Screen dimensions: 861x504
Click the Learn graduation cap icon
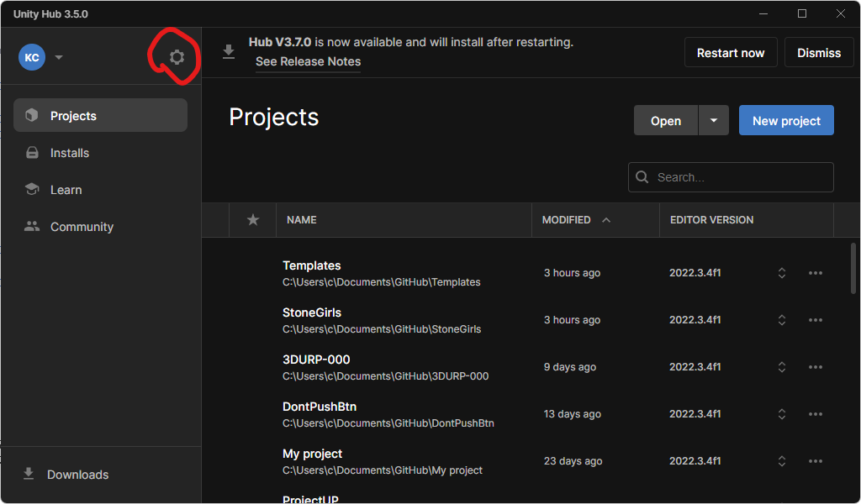click(x=32, y=189)
